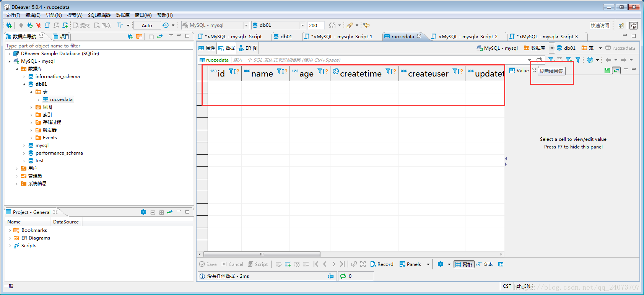Collapse the db01 database node
Viewport: 644px width, 295px height.
[x=24, y=84]
